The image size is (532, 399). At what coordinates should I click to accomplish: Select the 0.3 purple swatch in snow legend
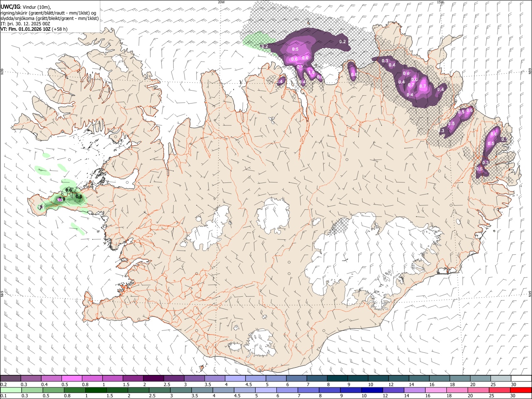(x=31, y=379)
